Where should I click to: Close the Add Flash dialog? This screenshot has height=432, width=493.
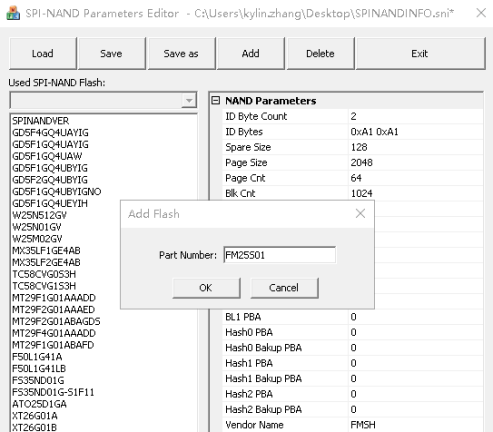360,214
